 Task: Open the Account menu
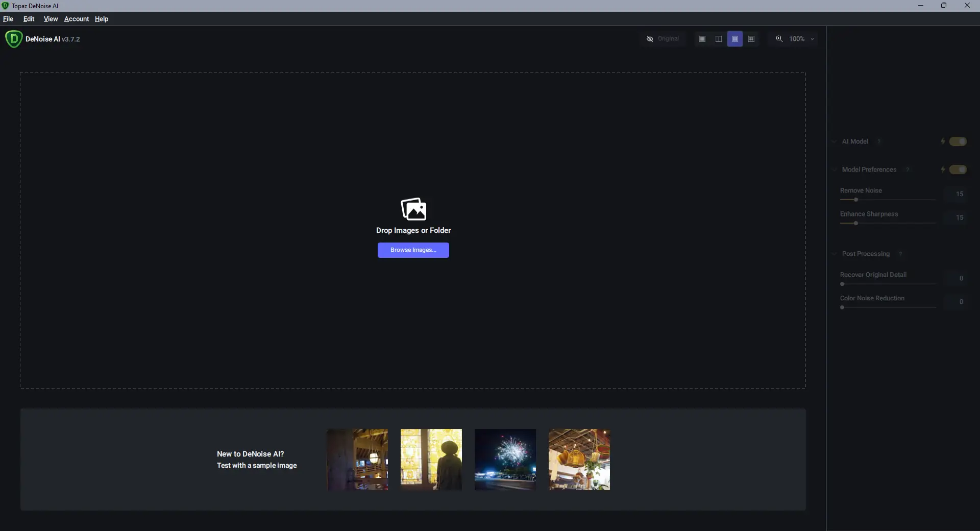(77, 19)
